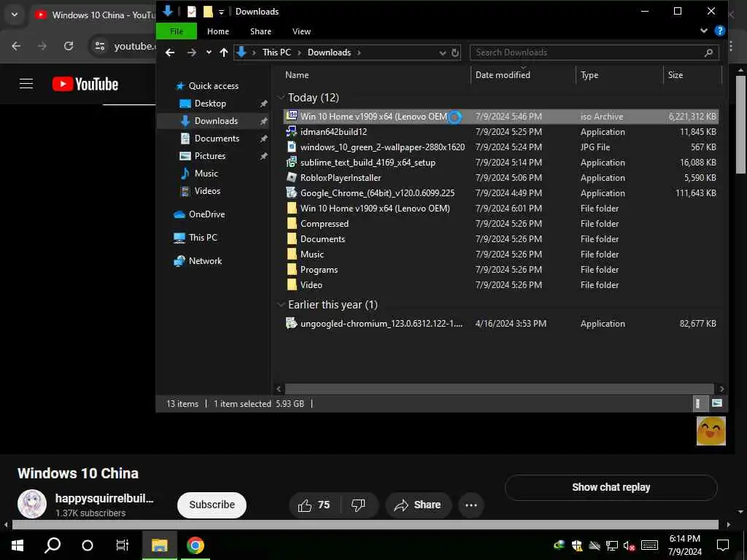The image size is (747, 560).
Task: Reload the page in Chrome
Action: click(69, 46)
